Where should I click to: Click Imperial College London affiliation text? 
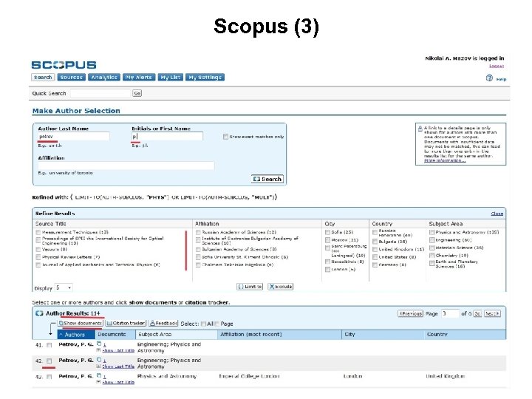(250, 376)
